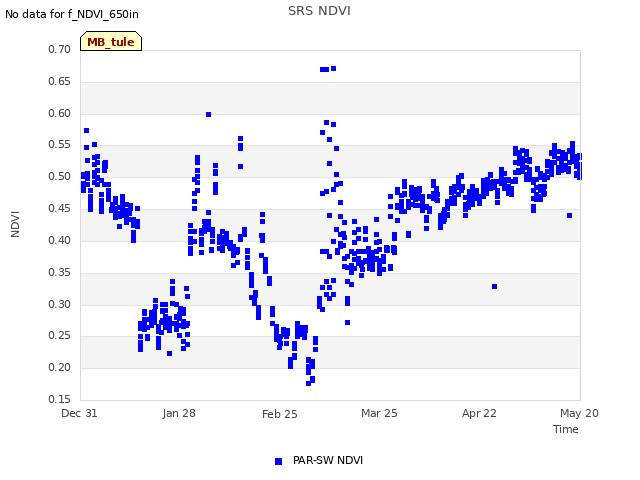Click the 0.25 y-axis tick label
Viewport: 640px width, 480px height.
(x=60, y=335)
